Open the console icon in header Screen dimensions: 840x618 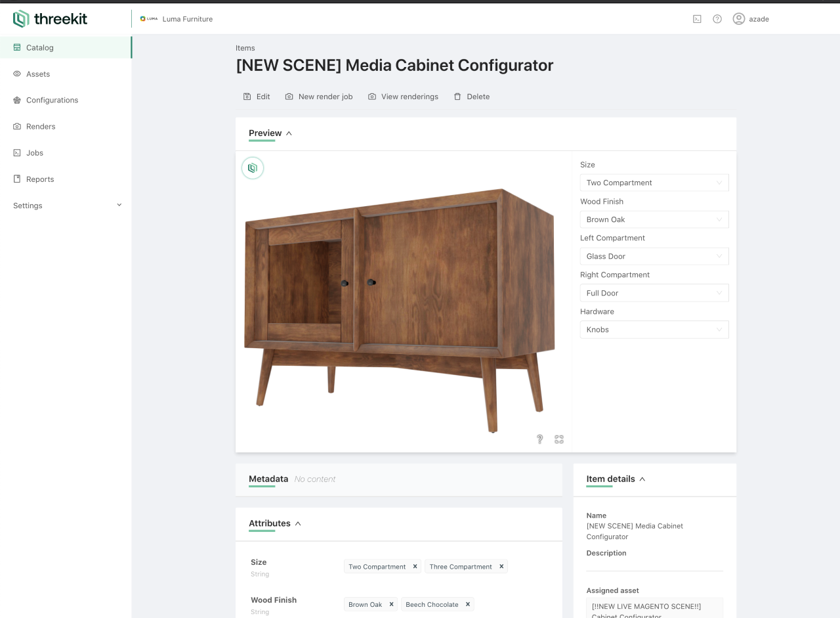click(697, 19)
